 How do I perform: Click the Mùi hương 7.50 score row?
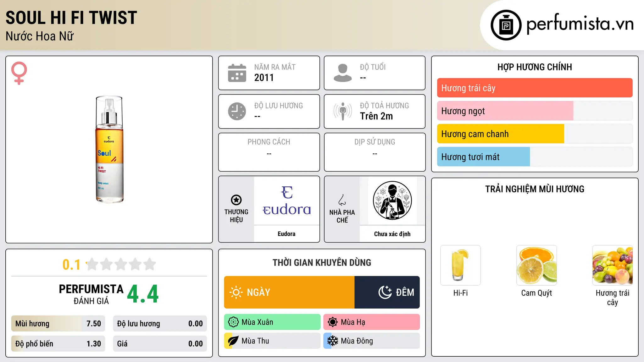pyautogui.click(x=58, y=324)
